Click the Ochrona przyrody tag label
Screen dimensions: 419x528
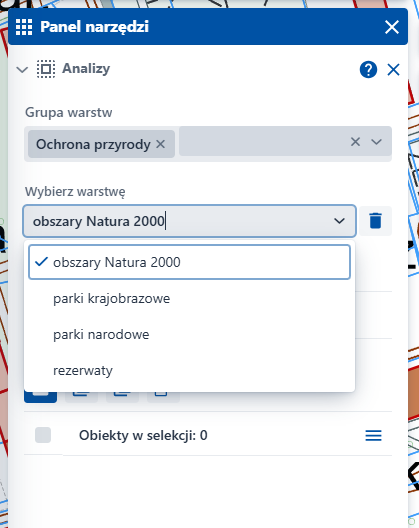pyautogui.click(x=93, y=144)
